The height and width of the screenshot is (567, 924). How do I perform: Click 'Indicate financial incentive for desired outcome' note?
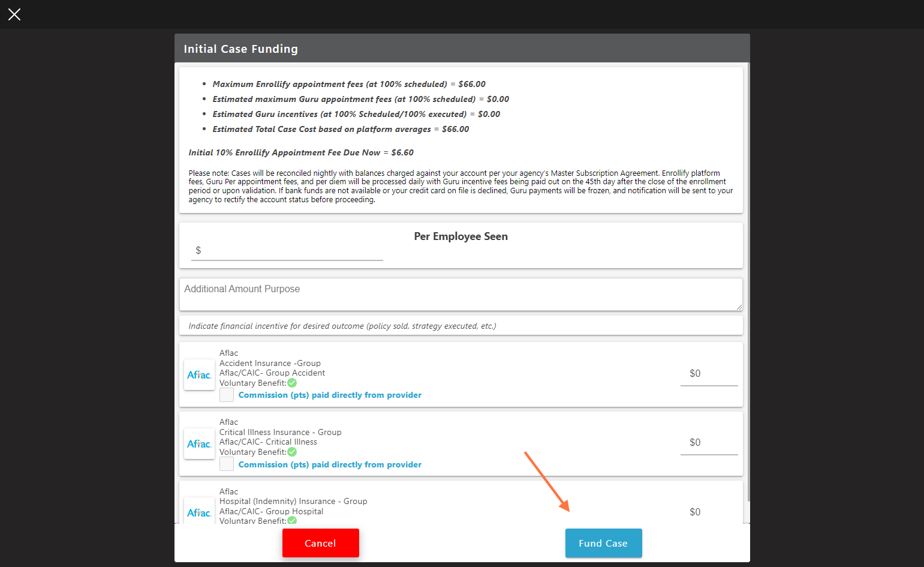point(342,326)
